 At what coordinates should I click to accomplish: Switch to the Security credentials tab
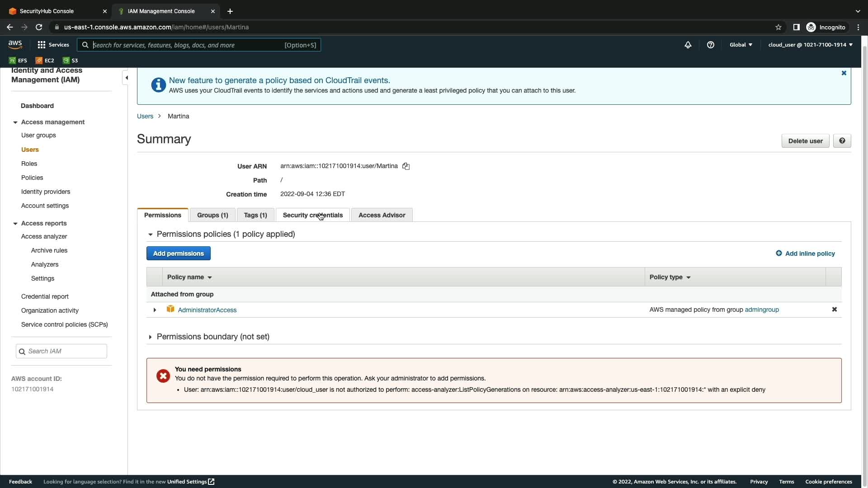[x=312, y=215]
